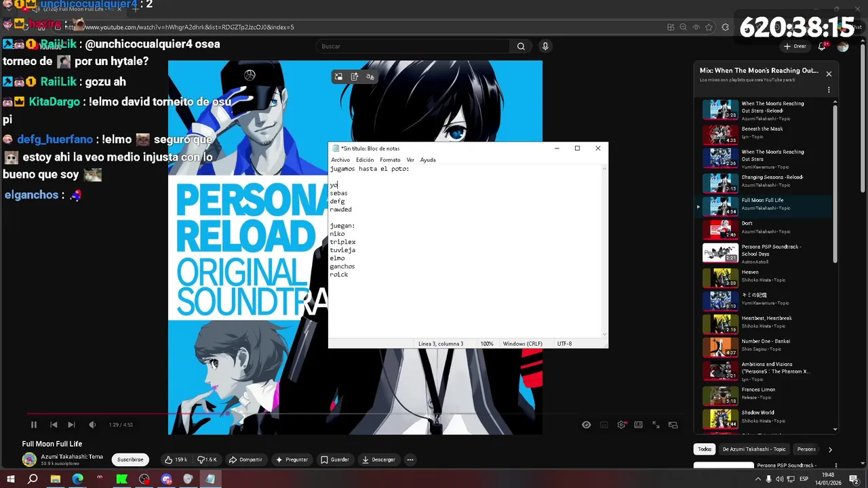Screen dimensions: 868x488
Task: Open Notepad's Ver menu
Action: point(410,160)
